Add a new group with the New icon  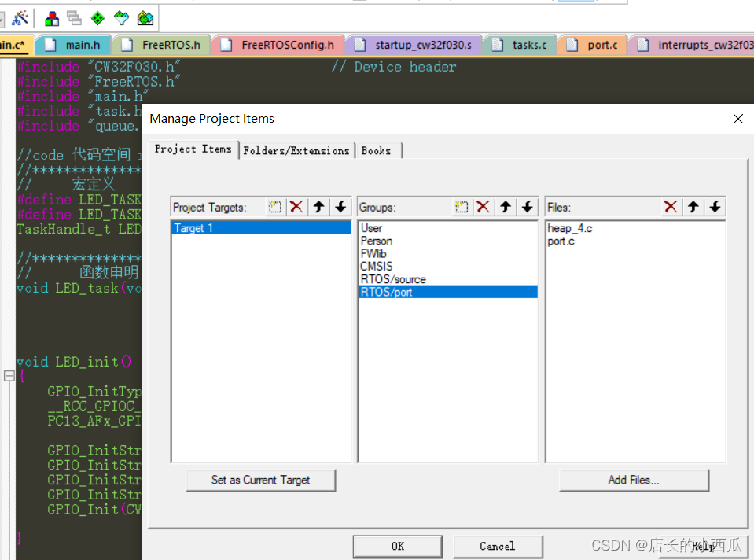(x=462, y=207)
